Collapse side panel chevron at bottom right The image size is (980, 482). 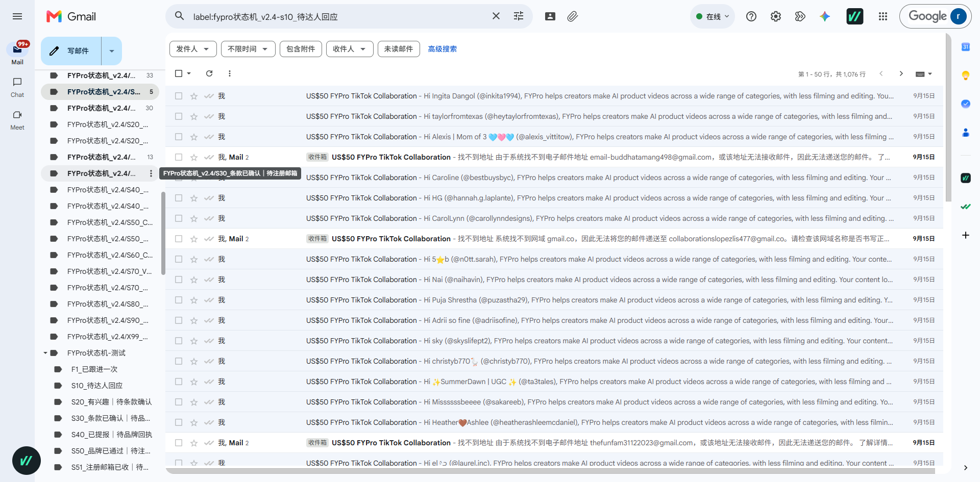point(966,468)
